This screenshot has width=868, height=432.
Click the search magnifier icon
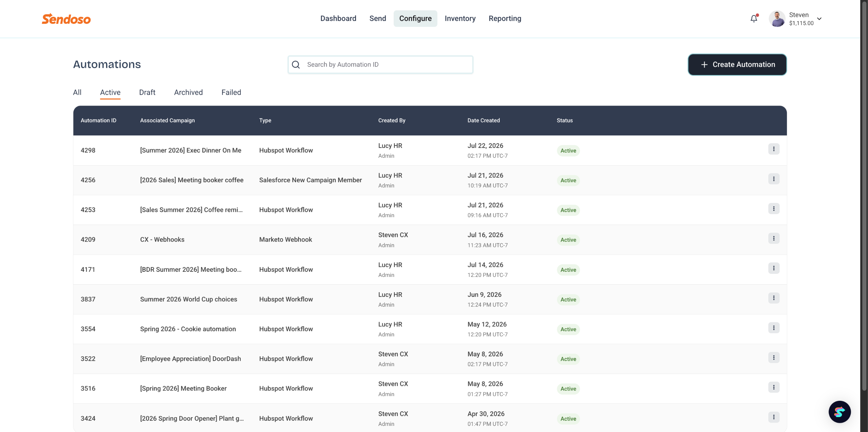click(296, 64)
